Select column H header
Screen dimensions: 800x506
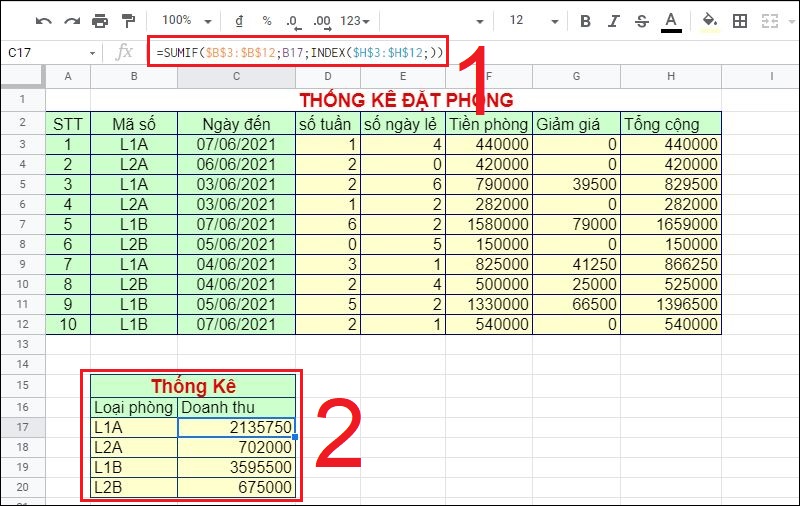click(x=669, y=76)
